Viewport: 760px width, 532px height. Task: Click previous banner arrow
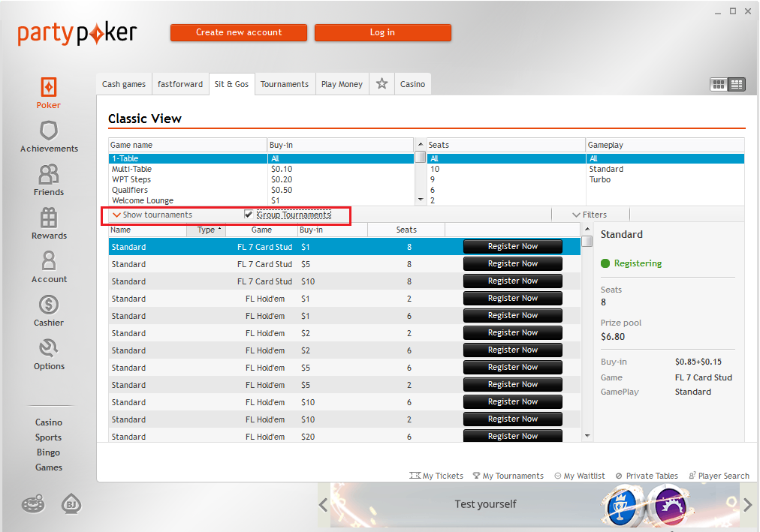click(x=323, y=505)
